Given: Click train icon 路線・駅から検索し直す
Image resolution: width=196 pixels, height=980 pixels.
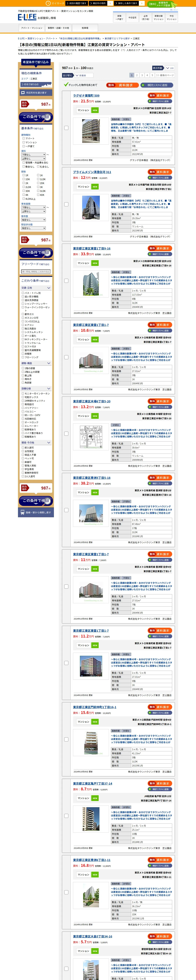Looking at the screenshot, I should click(36, 512).
